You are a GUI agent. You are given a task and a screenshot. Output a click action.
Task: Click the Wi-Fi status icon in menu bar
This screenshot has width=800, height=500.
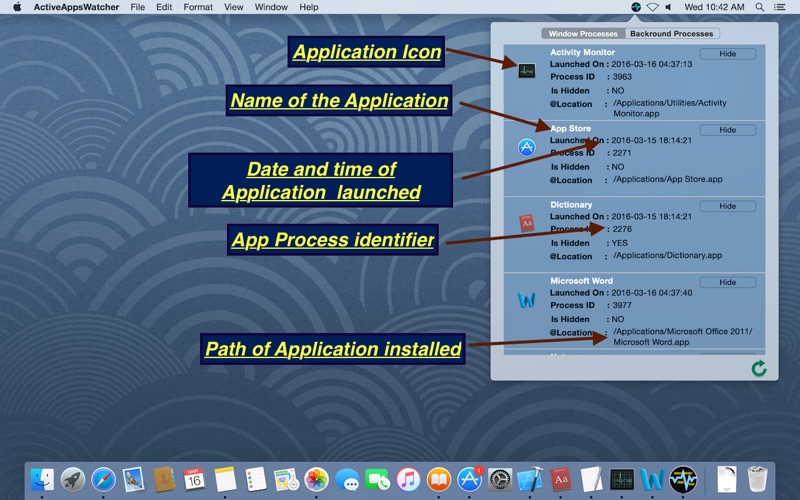(x=653, y=7)
